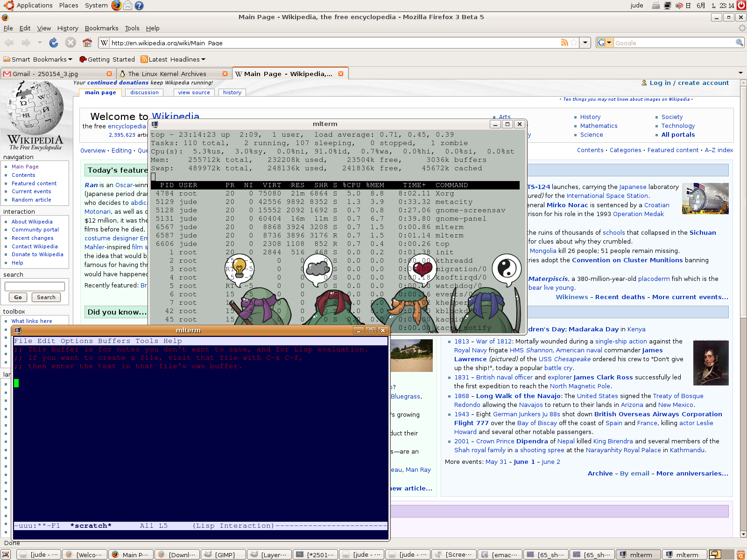Open the GNOME Places menu
747x560 pixels.
point(69,5)
